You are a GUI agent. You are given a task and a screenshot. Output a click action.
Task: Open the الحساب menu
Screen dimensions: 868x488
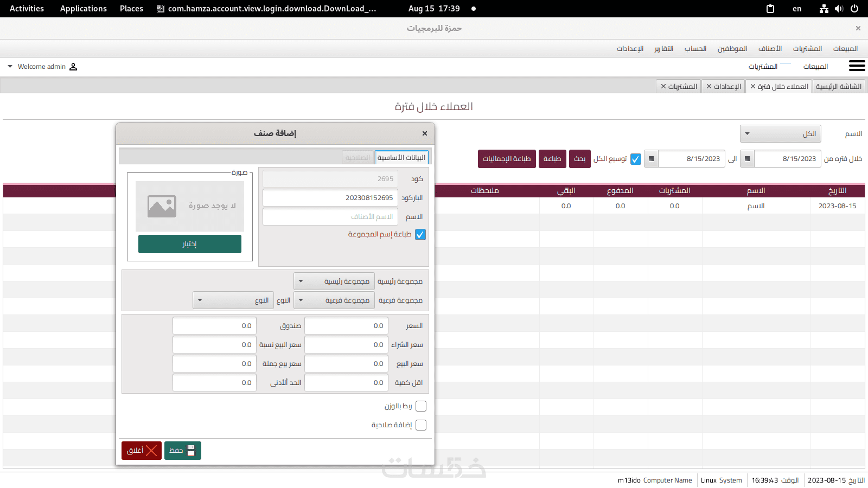tap(695, 49)
